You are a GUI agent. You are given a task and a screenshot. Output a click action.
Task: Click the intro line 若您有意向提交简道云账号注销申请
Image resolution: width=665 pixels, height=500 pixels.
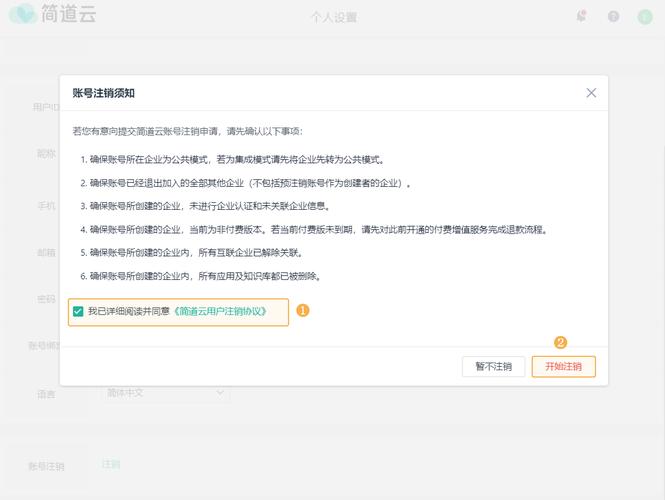pos(188,131)
